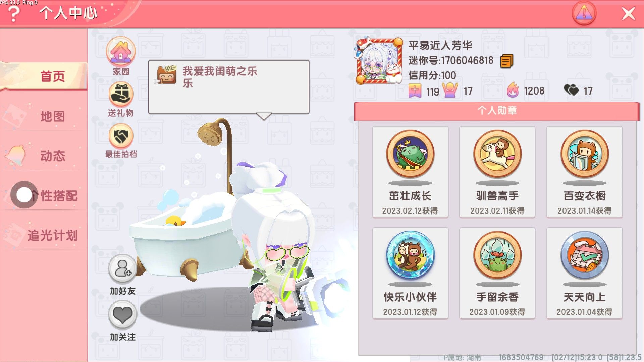Screen dimensions: 644x362
Task: Toggle the 加关注 heart follow button
Action: click(122, 315)
